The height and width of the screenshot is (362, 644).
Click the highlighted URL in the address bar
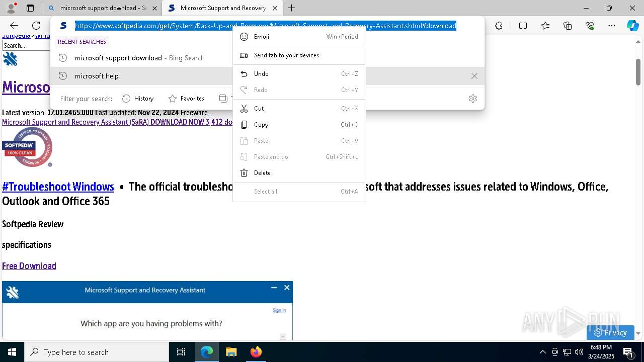click(266, 26)
